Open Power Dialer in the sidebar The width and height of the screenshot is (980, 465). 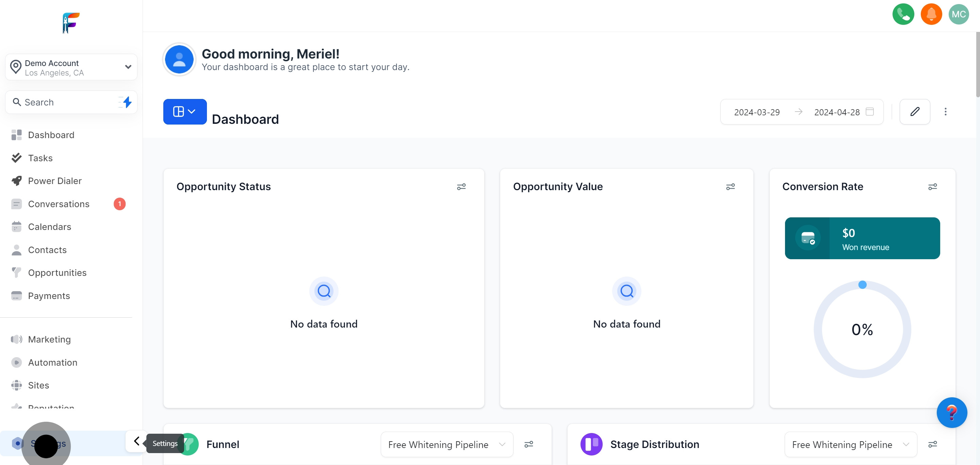pyautogui.click(x=55, y=181)
